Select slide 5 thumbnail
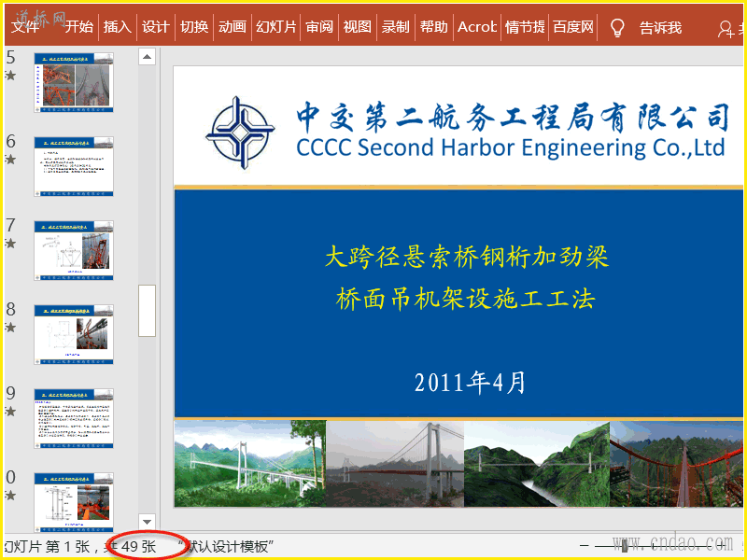Image resolution: width=747 pixels, height=560 pixels. pos(74,82)
